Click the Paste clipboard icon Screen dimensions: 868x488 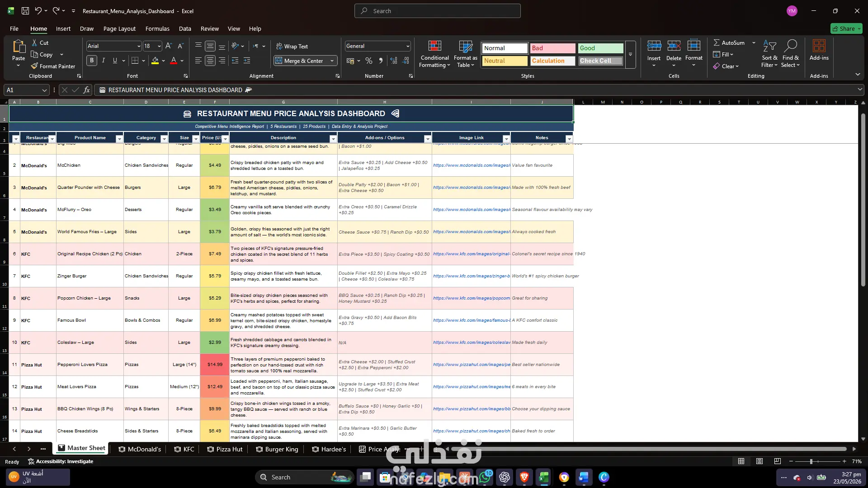point(19,47)
